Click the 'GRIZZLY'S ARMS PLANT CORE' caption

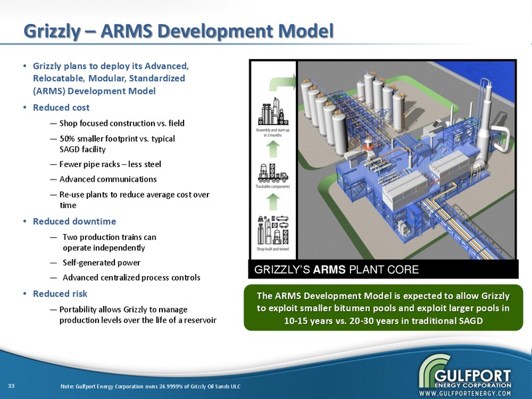pos(336,270)
